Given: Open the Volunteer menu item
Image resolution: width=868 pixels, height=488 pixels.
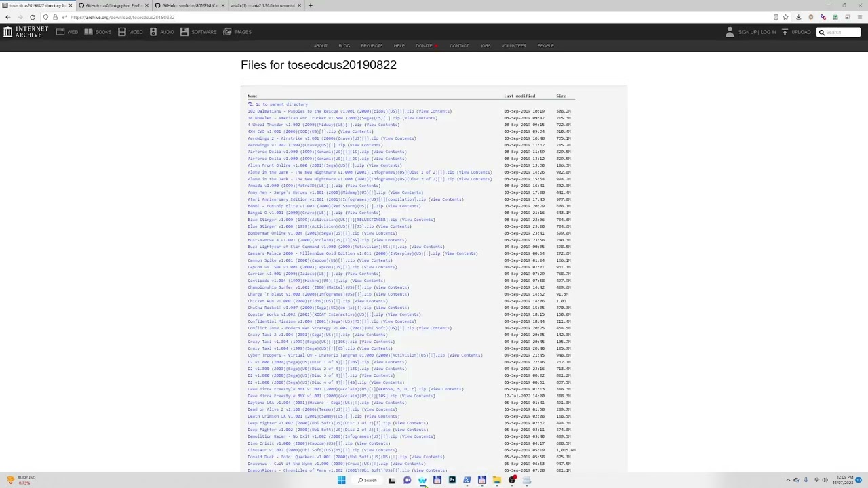Looking at the screenshot, I should (514, 46).
